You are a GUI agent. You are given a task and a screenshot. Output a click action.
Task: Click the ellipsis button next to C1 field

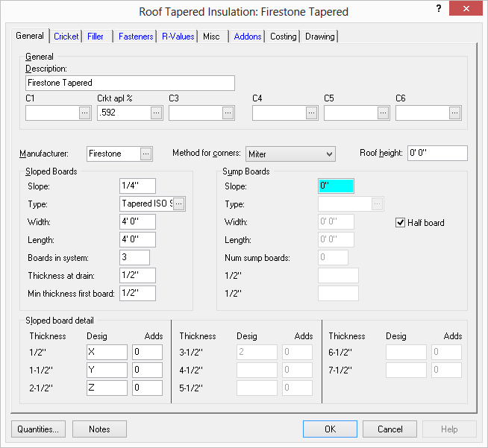pyautogui.click(x=84, y=113)
